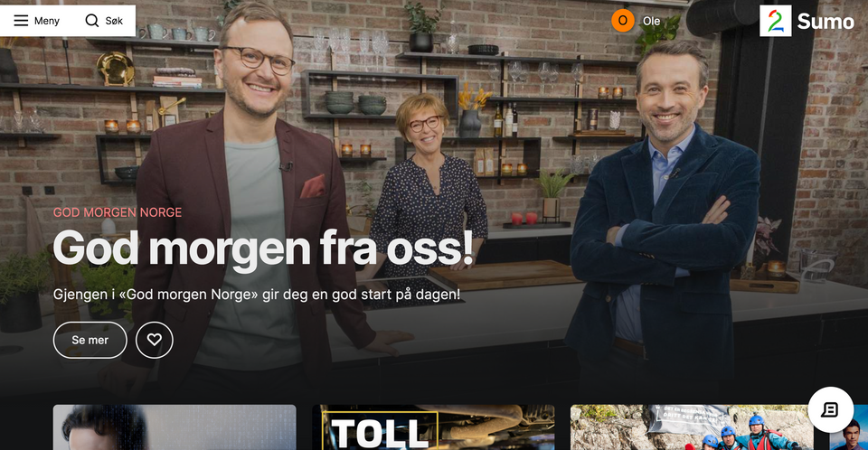Click the orange O profile avatar

(623, 21)
